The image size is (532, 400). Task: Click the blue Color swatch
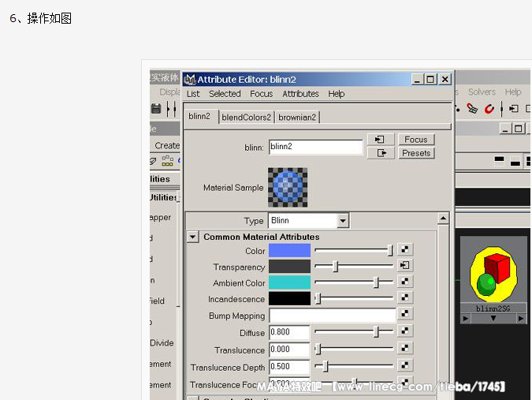coord(289,251)
